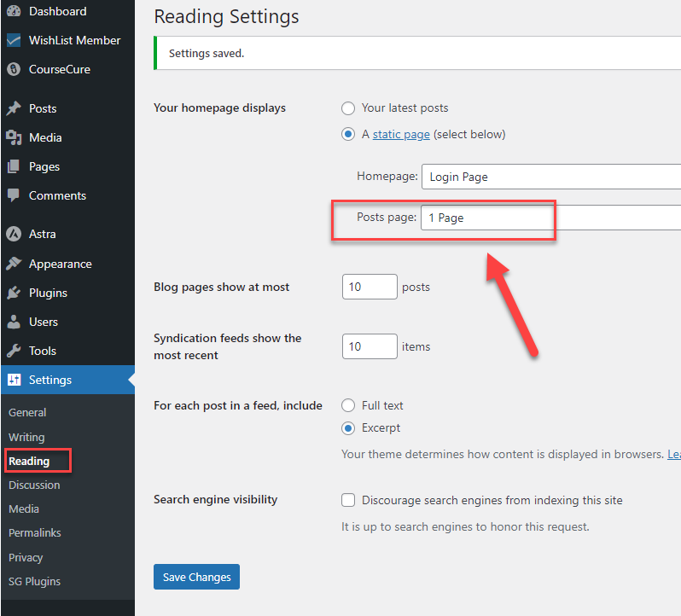Click the Media library icon

click(14, 137)
